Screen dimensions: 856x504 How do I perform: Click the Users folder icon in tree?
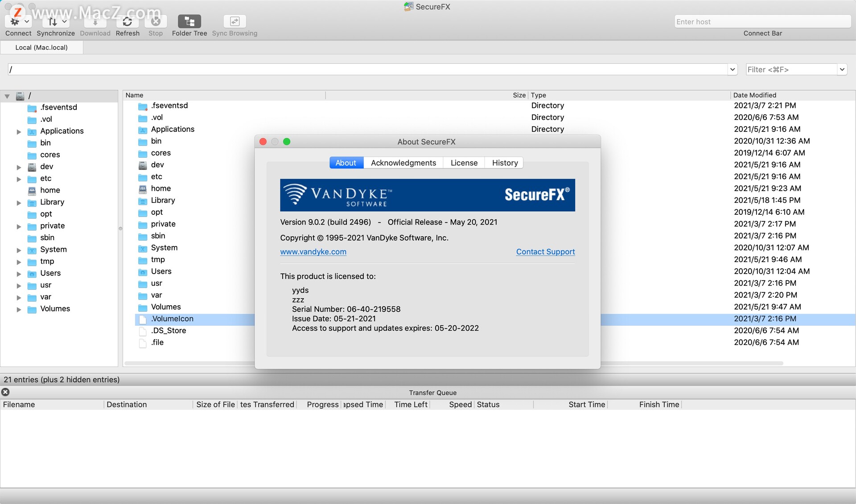(32, 274)
